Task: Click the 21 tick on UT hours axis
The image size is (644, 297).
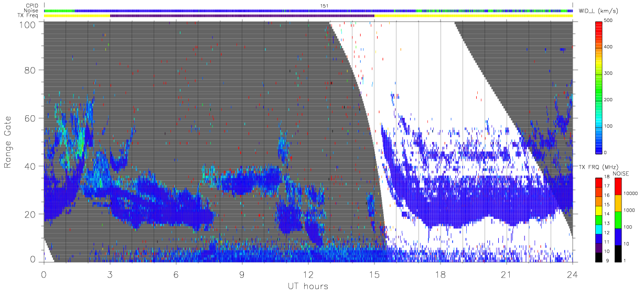Action: 506,274
